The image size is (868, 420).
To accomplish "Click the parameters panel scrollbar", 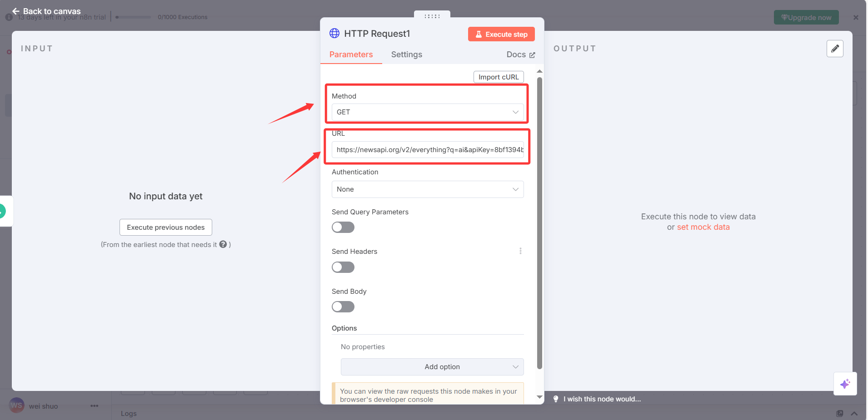I will [x=539, y=223].
